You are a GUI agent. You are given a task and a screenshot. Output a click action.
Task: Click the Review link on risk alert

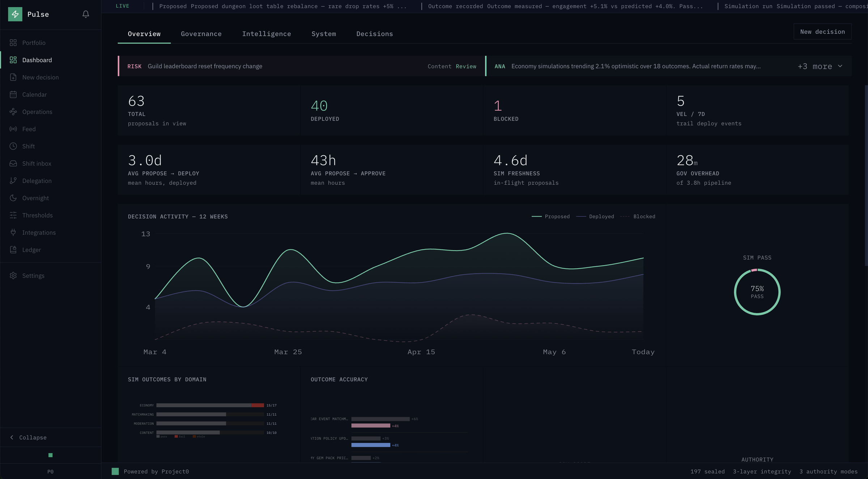[x=466, y=66]
